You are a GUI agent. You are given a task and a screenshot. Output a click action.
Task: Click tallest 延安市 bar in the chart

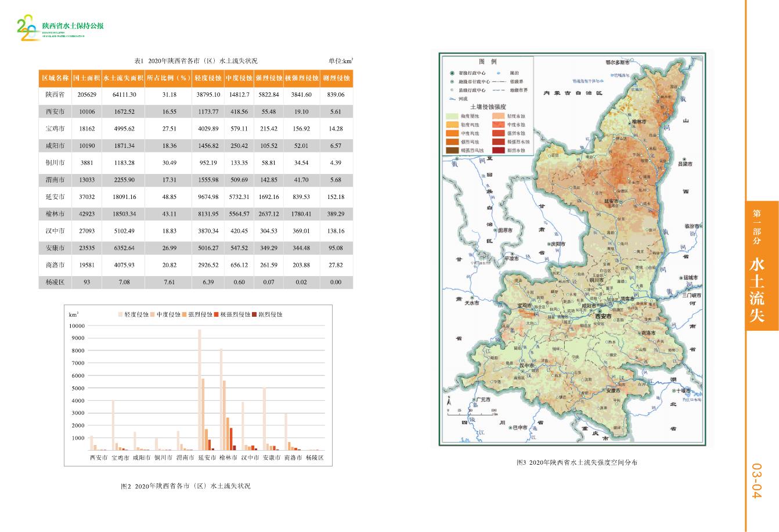click(x=199, y=390)
